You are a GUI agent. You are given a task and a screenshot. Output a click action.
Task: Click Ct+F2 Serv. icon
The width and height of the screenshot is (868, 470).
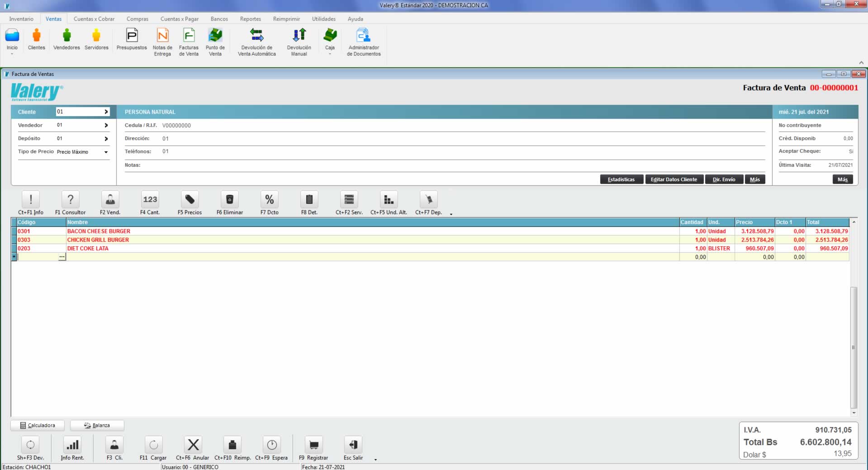coord(349,199)
